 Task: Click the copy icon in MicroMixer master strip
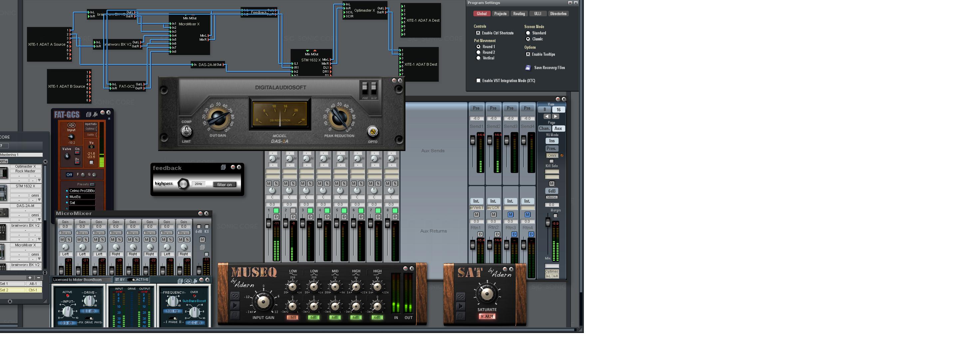(202, 247)
